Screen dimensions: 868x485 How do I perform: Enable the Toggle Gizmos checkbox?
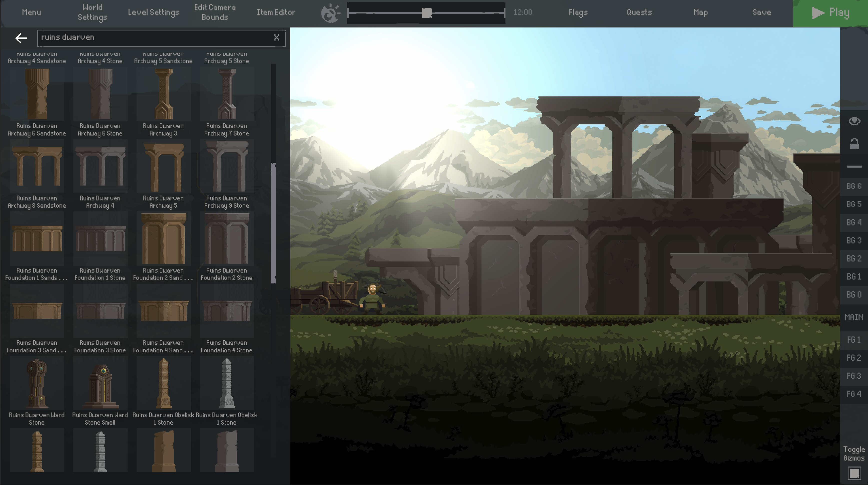[854, 473]
